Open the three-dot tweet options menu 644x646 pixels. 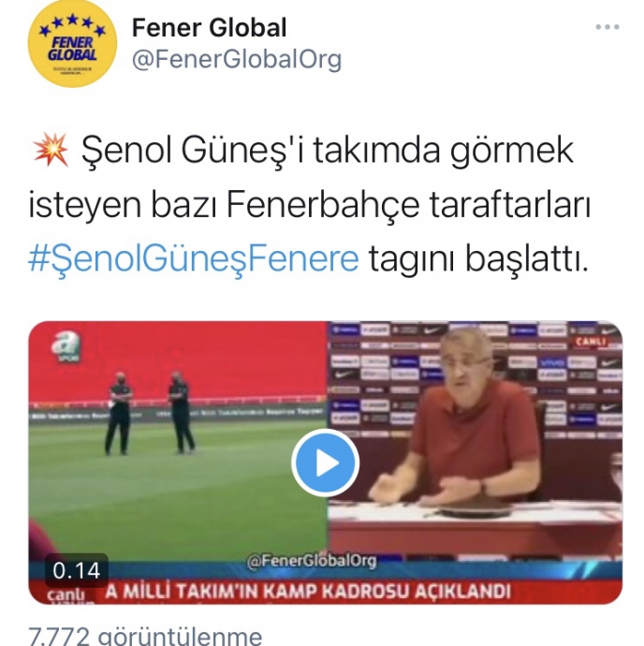[607, 27]
